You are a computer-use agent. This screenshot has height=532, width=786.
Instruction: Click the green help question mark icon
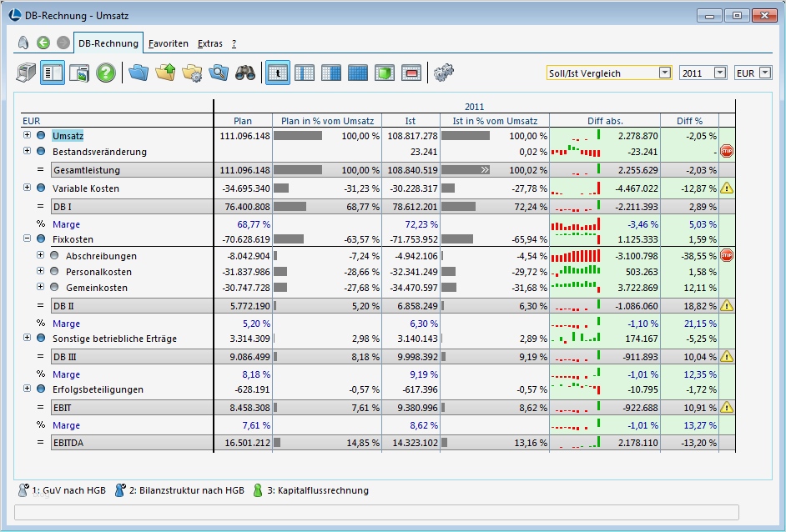[105, 73]
